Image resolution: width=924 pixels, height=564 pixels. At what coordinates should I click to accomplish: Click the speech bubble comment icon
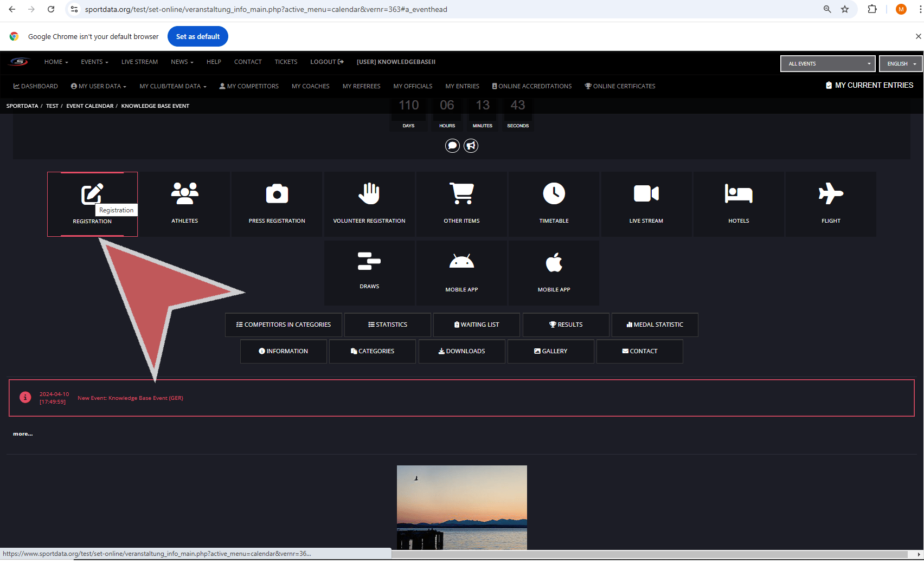pyautogui.click(x=452, y=146)
